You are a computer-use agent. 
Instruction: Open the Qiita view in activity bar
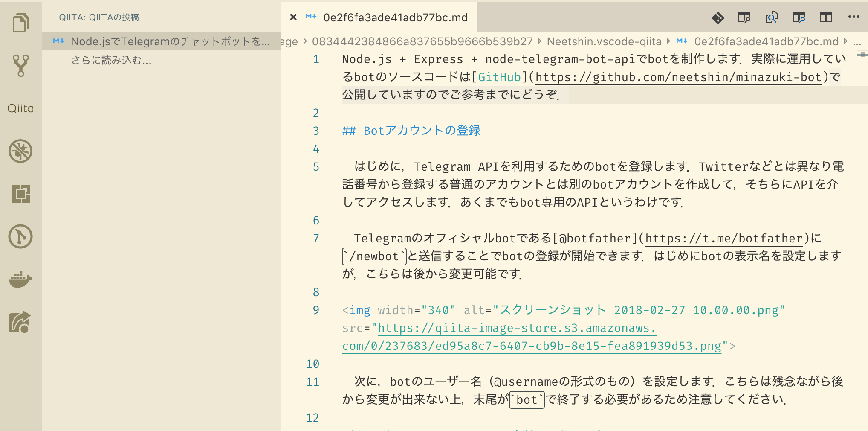click(x=20, y=108)
